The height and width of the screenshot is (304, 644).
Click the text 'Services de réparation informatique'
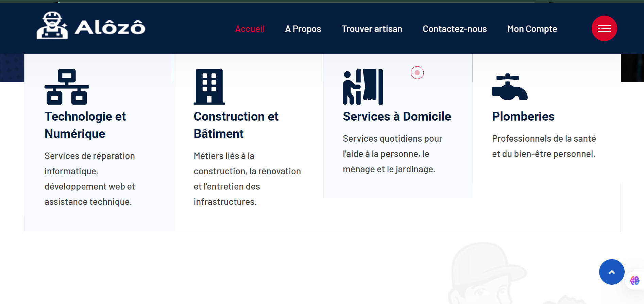[90, 163]
